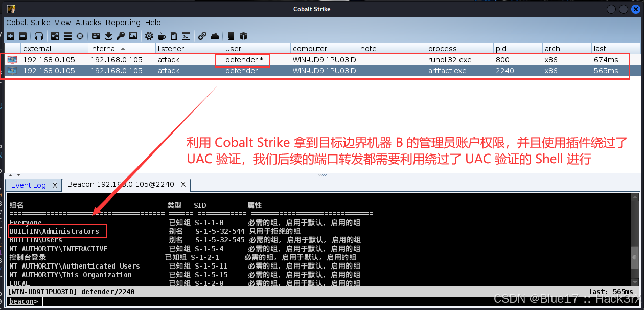Sort sessions by the user column
Screen dimensions: 644x310
click(256, 49)
